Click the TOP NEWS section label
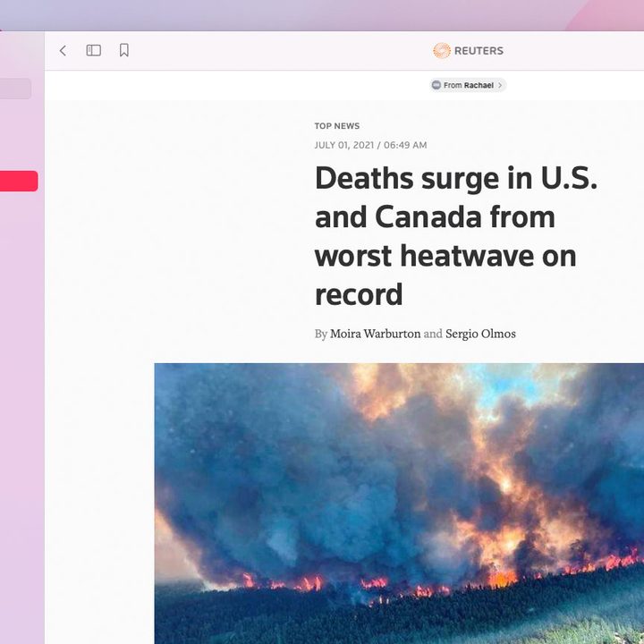 [x=337, y=126]
